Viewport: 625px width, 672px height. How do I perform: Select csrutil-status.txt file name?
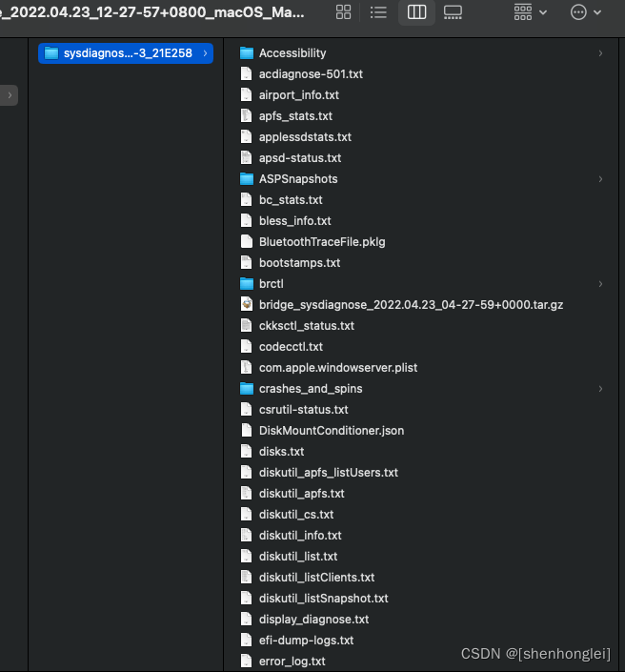click(303, 410)
